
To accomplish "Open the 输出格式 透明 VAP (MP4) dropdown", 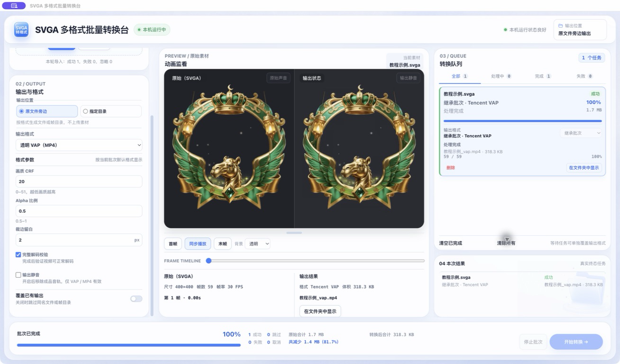I will click(79, 145).
